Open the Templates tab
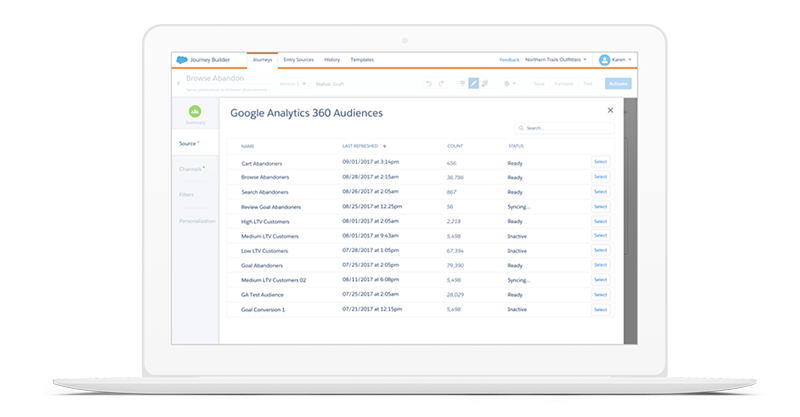This screenshot has height=417, width=800. (x=362, y=60)
